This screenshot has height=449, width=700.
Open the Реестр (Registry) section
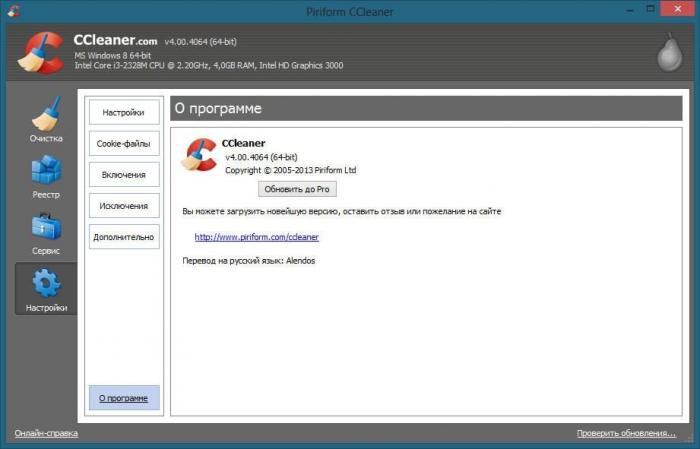tap(46, 176)
